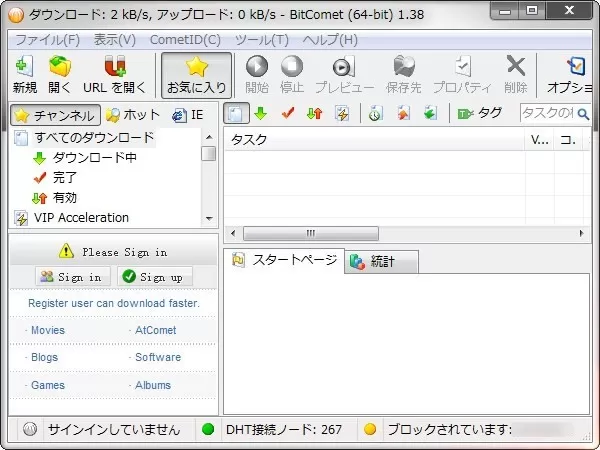
Task: Open the 表示(V) menu
Action: pyautogui.click(x=115, y=40)
